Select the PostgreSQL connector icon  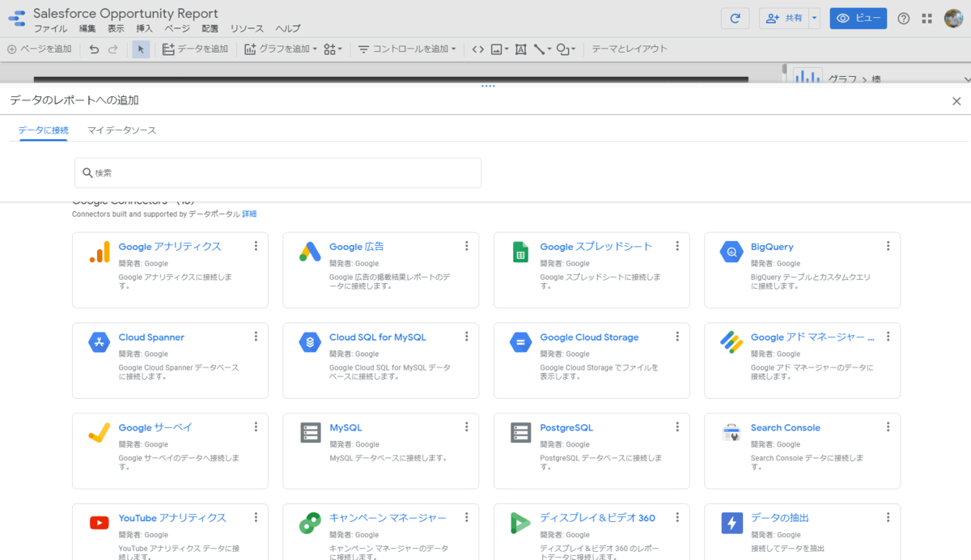520,433
